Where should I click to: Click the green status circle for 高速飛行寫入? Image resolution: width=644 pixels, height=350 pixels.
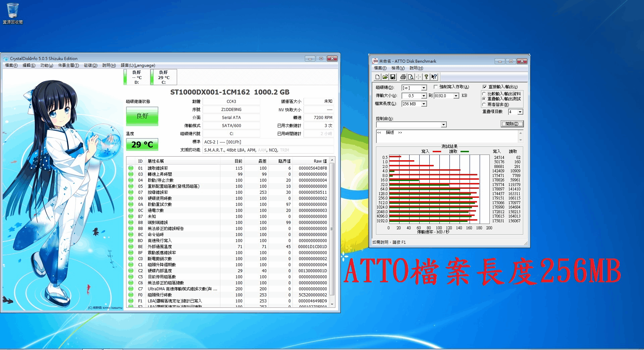pos(131,240)
